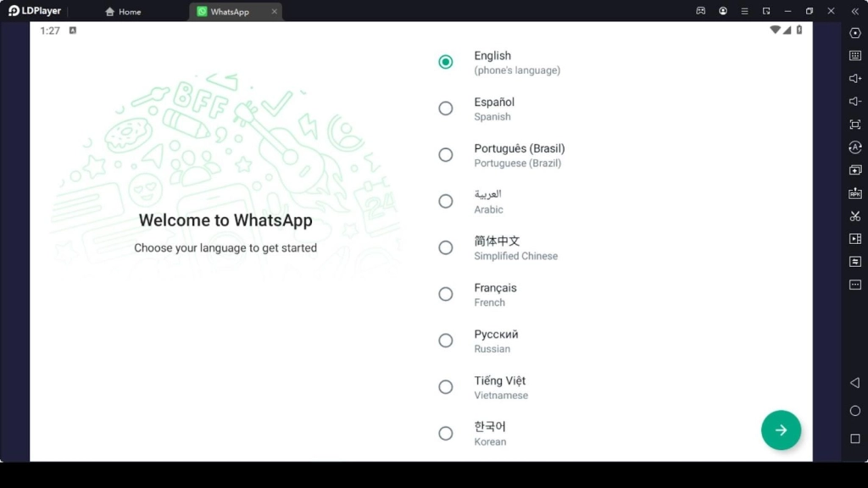
Task: Open gamepad settings in title bar
Action: pyautogui.click(x=701, y=11)
